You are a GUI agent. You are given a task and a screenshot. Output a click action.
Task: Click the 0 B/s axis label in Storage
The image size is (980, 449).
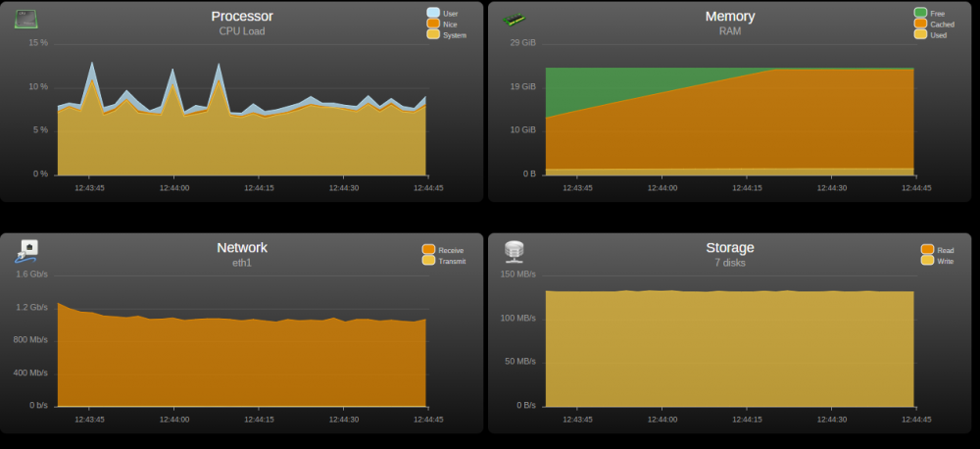coord(525,406)
